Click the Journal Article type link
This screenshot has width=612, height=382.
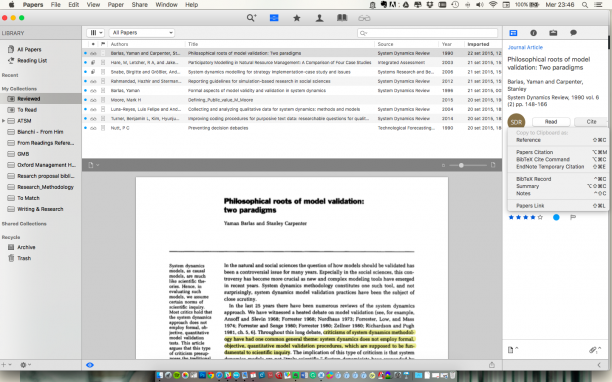(525, 47)
